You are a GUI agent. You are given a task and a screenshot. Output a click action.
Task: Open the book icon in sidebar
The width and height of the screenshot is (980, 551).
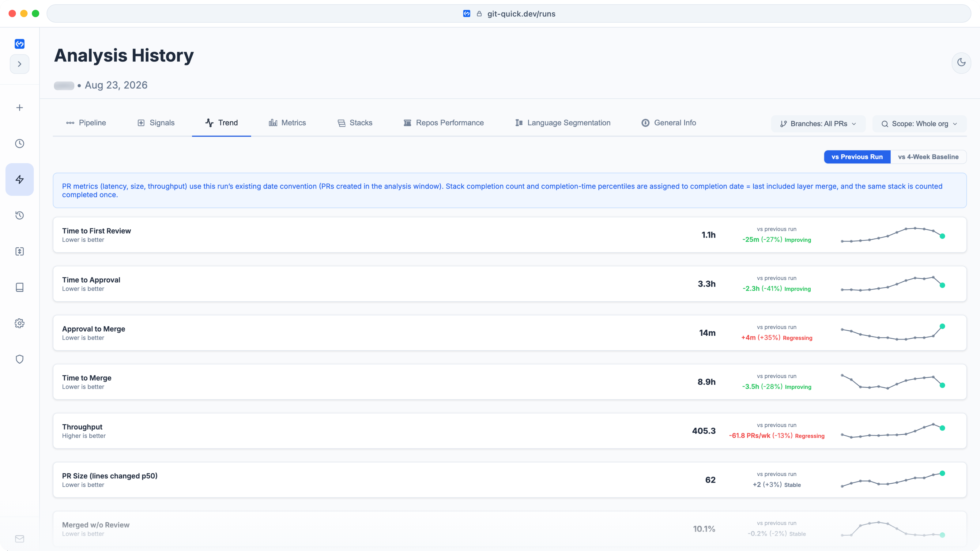pyautogui.click(x=19, y=287)
